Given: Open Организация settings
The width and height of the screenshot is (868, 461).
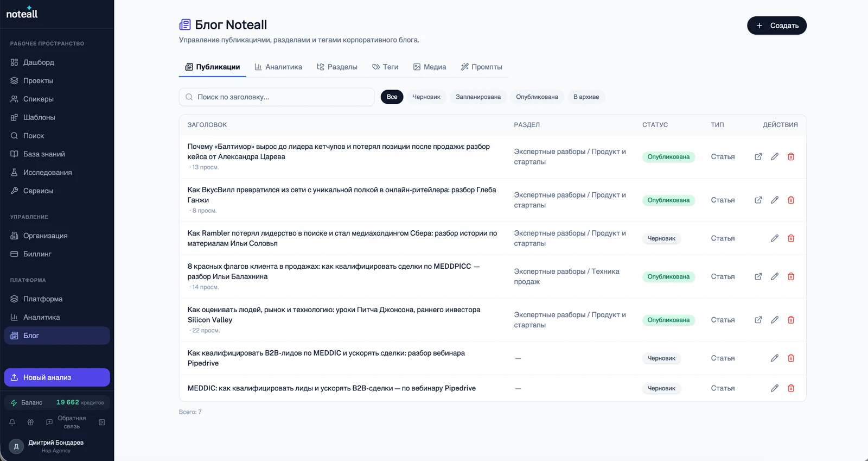Looking at the screenshot, I should [x=57, y=236].
